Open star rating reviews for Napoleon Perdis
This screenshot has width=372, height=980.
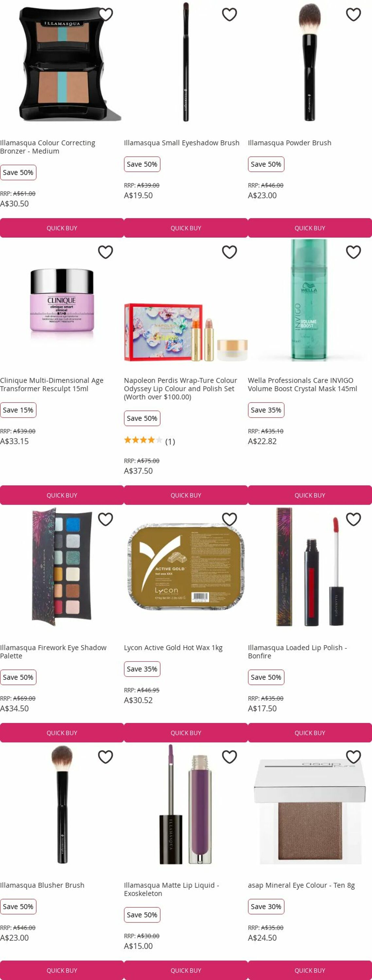[149, 441]
